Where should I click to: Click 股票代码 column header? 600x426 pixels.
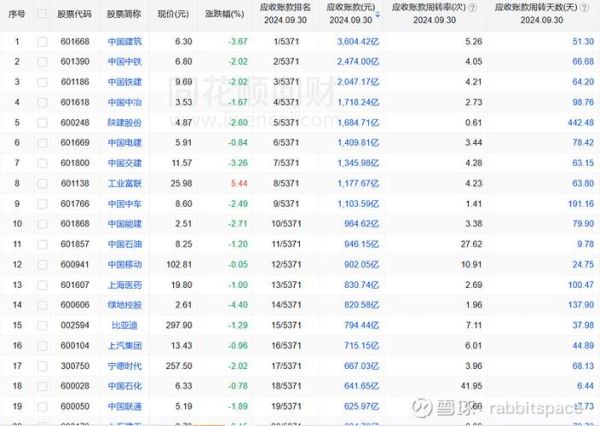[x=75, y=14]
